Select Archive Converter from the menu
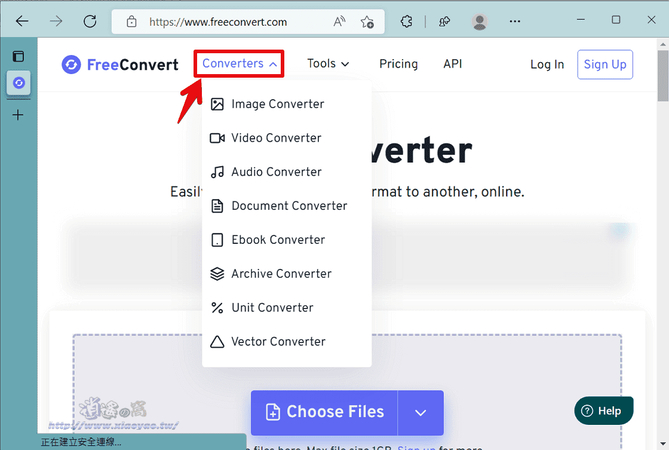The height and width of the screenshot is (450, 669). [282, 273]
